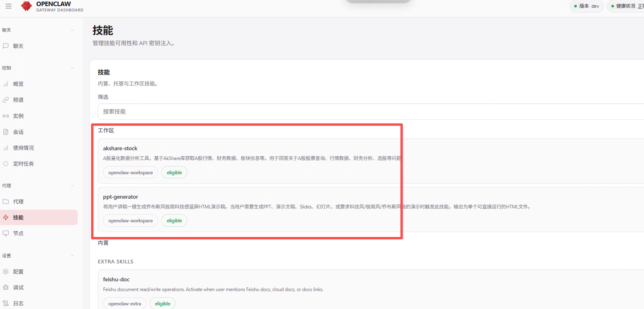
Task: Open the 定时任务 page
Action: tap(39, 164)
